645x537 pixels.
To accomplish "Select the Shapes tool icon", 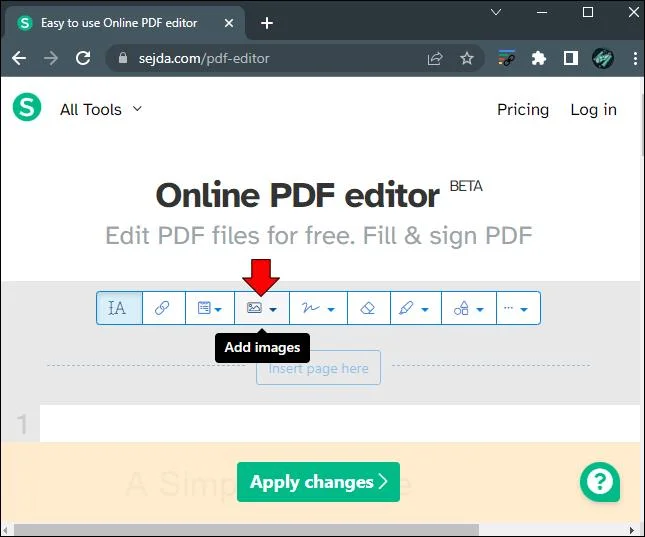I will pyautogui.click(x=461, y=308).
